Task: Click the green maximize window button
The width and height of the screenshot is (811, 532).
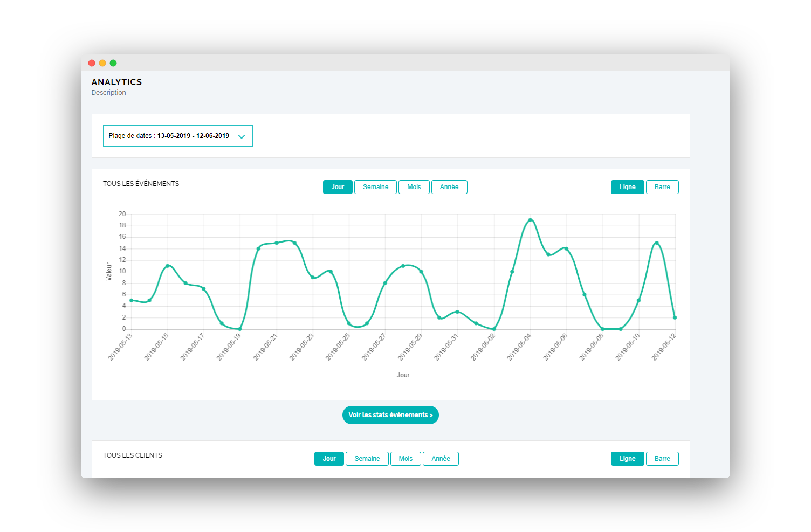Action: coord(113,63)
